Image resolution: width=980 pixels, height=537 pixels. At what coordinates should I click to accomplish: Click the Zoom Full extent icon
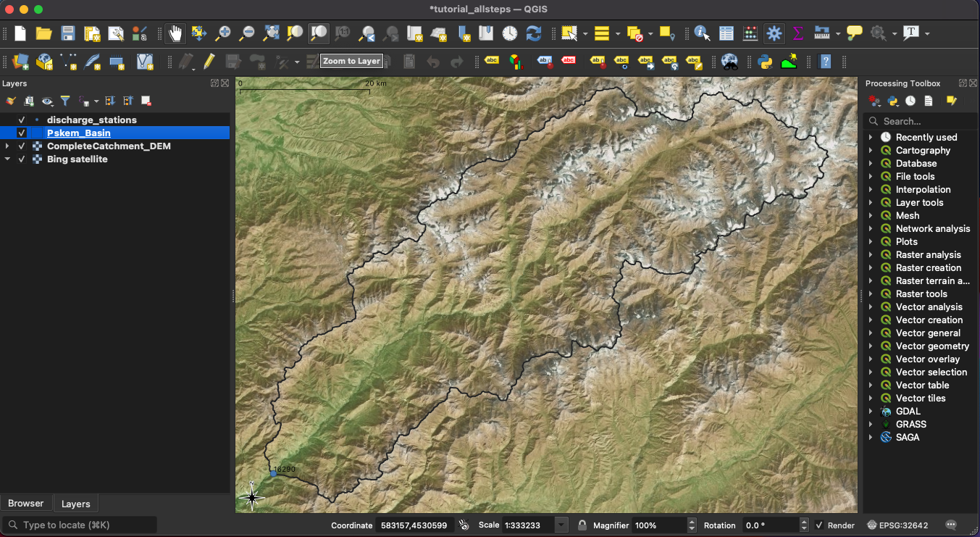[271, 33]
